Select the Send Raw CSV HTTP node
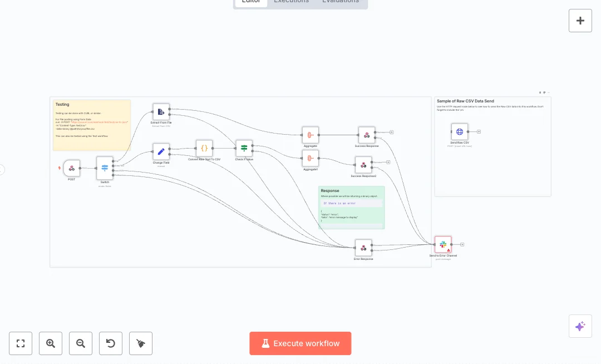This screenshot has height=364, width=601. pos(460,132)
